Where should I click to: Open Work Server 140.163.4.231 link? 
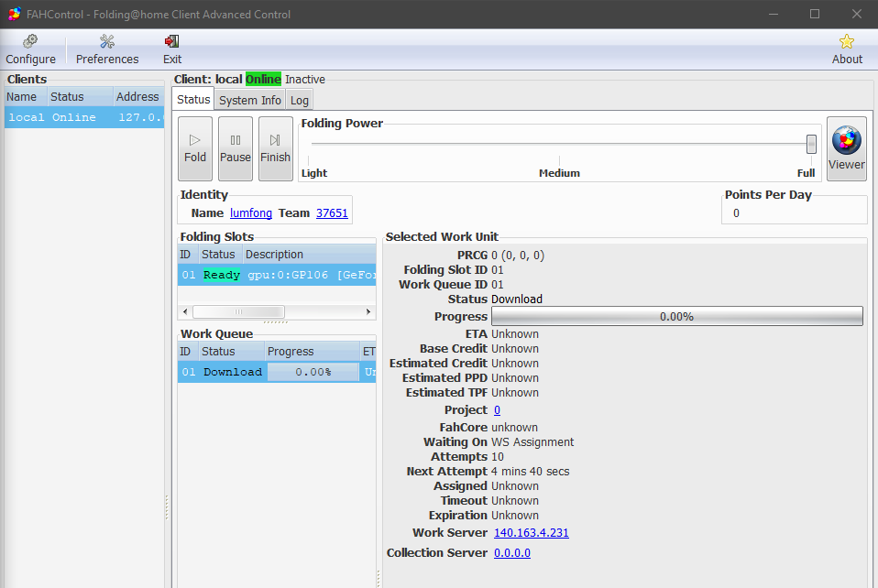(531, 533)
